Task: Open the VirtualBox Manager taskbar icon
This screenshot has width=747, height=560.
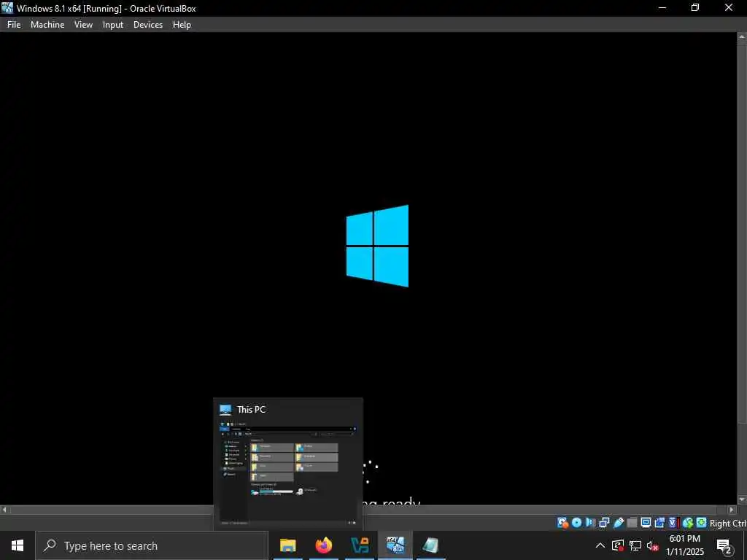Action: tap(360, 545)
